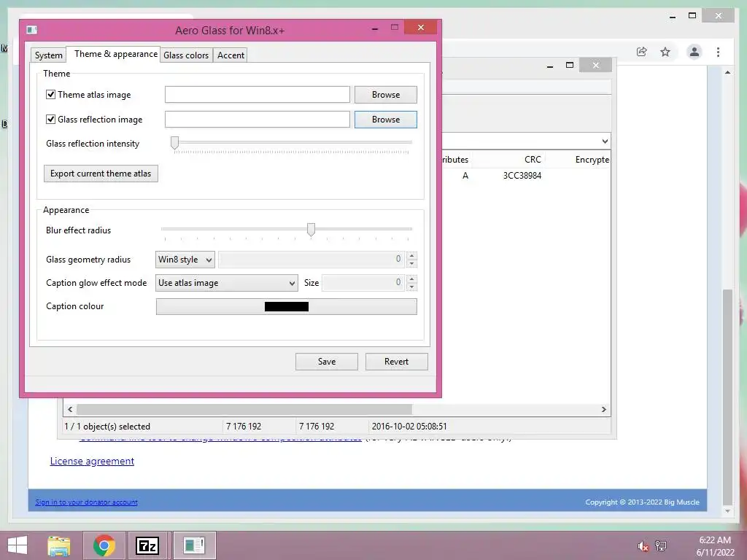Switch to Aero Glass app on the taskbar

[194, 545]
